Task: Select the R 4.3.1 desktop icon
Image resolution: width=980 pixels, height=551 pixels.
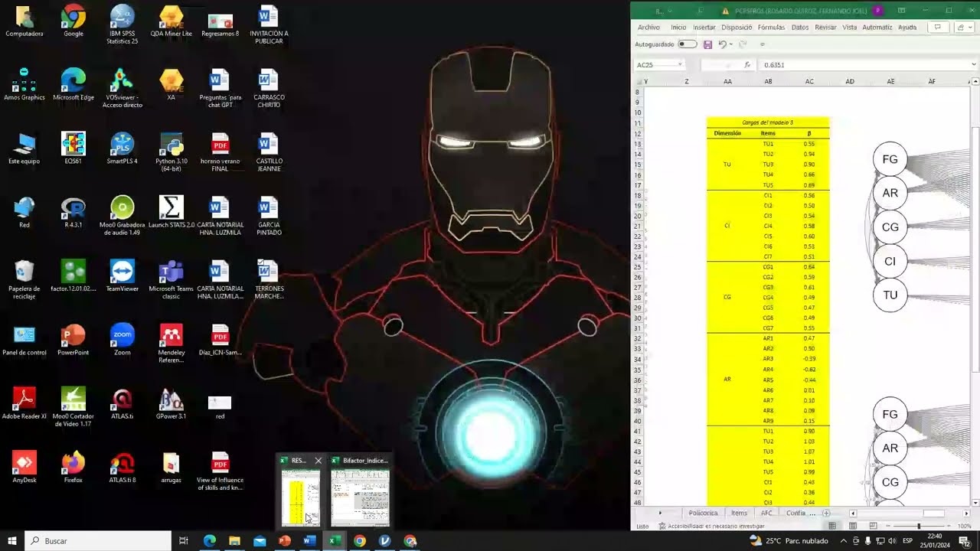Action: [x=73, y=212]
